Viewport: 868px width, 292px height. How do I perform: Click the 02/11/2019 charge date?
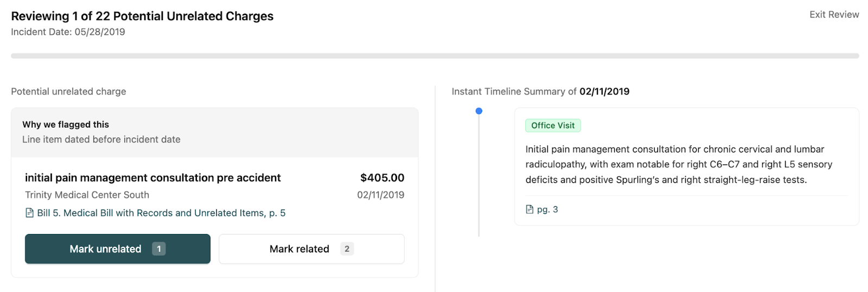[x=380, y=195]
